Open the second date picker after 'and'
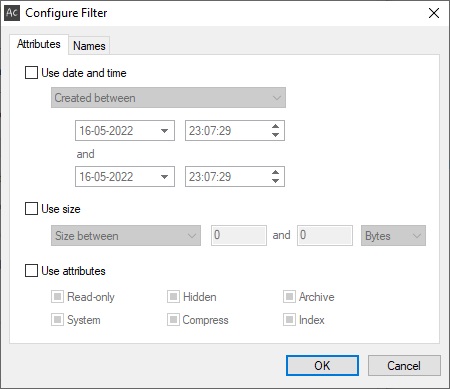450x389 pixels. tap(164, 177)
